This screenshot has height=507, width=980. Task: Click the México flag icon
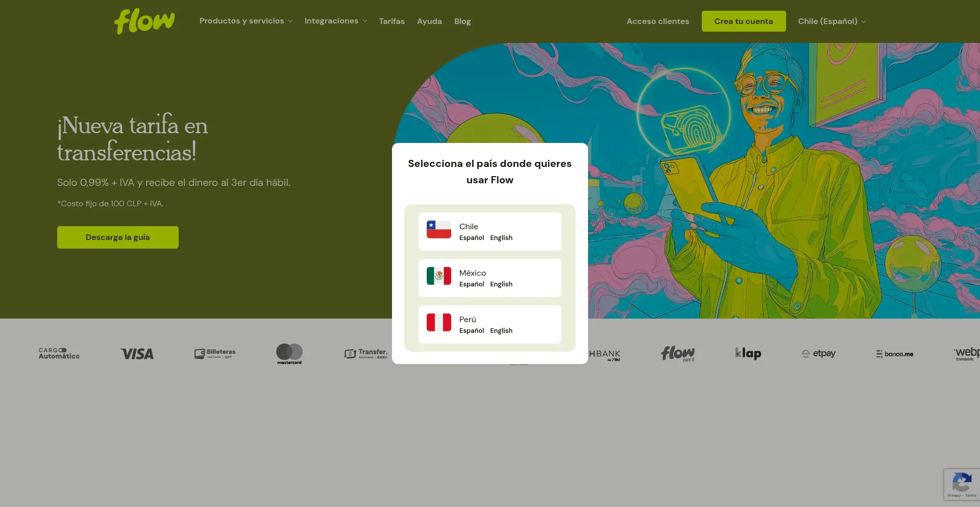pos(438,276)
